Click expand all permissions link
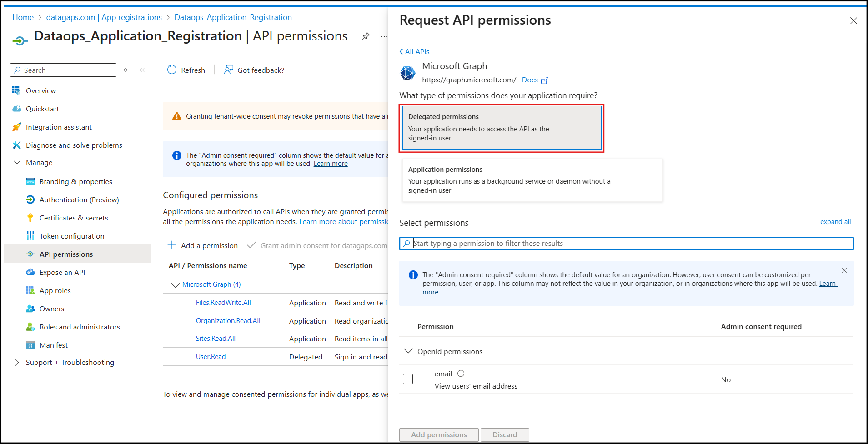The height and width of the screenshot is (444, 868). 835,222
